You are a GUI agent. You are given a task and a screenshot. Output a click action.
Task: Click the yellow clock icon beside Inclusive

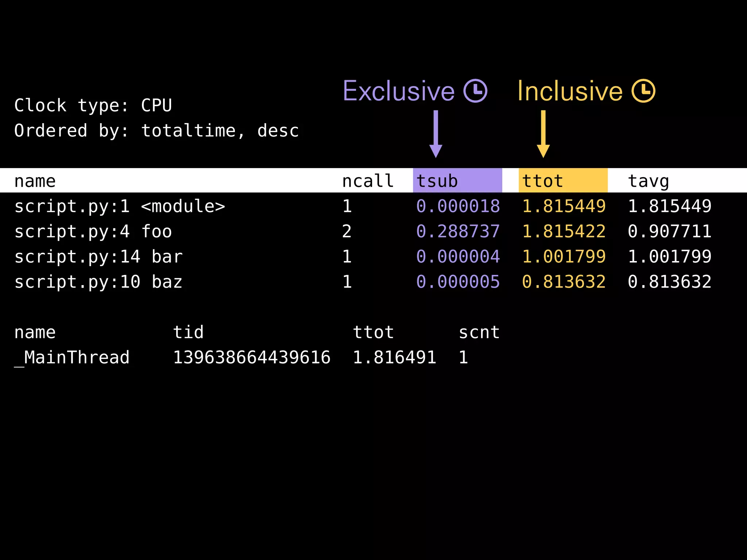point(643,91)
